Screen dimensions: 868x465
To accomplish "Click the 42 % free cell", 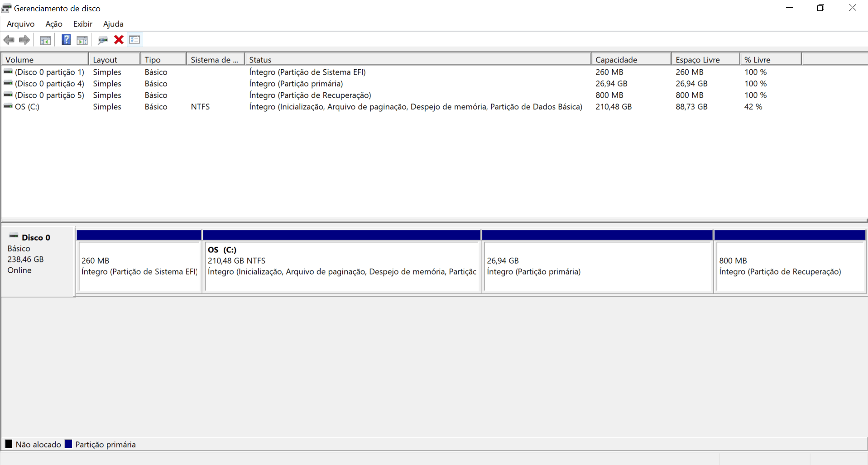I will coord(753,107).
